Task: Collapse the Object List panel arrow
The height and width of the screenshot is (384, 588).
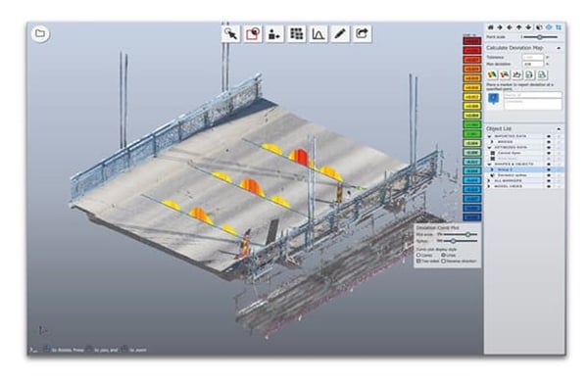Action: pyautogui.click(x=559, y=129)
